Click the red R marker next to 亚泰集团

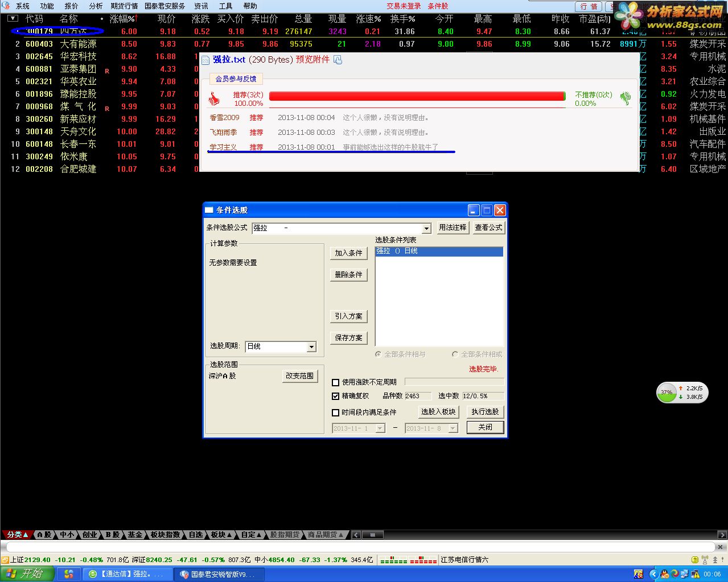click(x=107, y=71)
